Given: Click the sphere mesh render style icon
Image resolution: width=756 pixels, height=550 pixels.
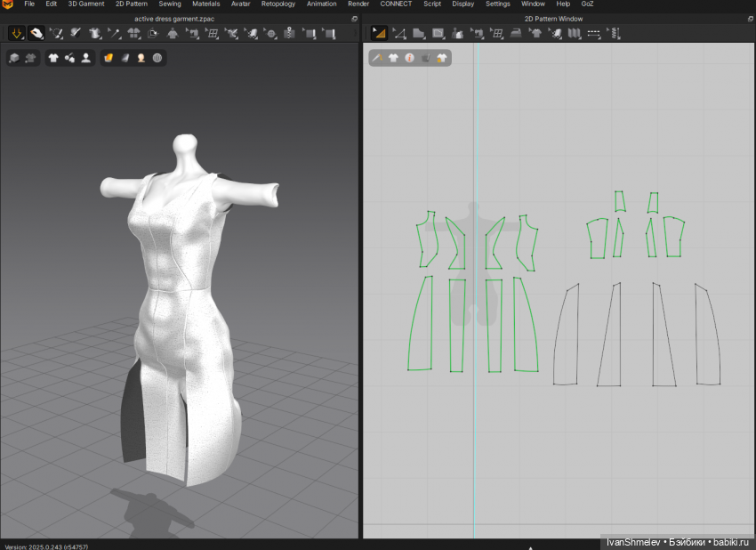Looking at the screenshot, I should pyautogui.click(x=157, y=58).
